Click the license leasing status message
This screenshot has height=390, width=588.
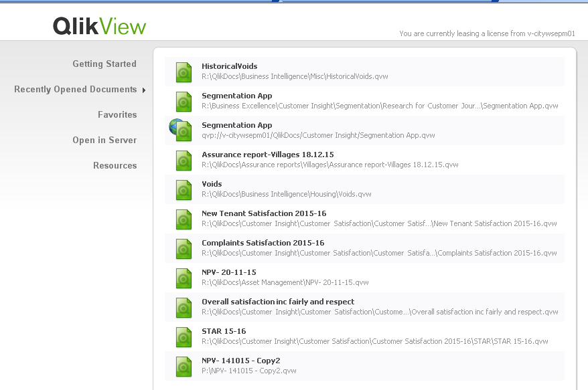(x=487, y=33)
